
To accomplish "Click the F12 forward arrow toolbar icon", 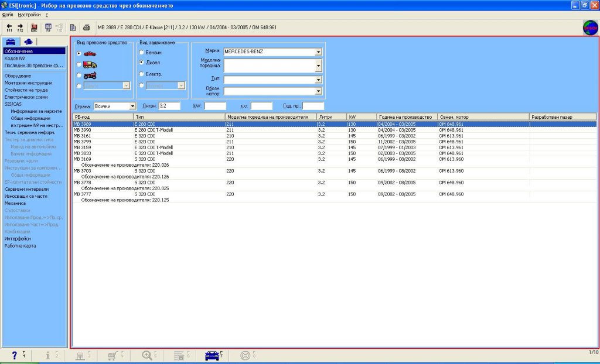I will coord(21,28).
